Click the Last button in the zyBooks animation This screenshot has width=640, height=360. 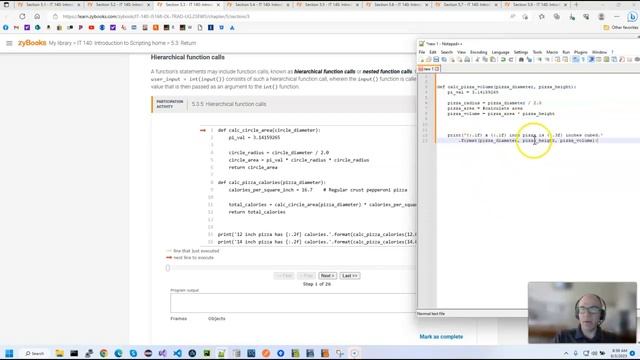(x=350, y=276)
